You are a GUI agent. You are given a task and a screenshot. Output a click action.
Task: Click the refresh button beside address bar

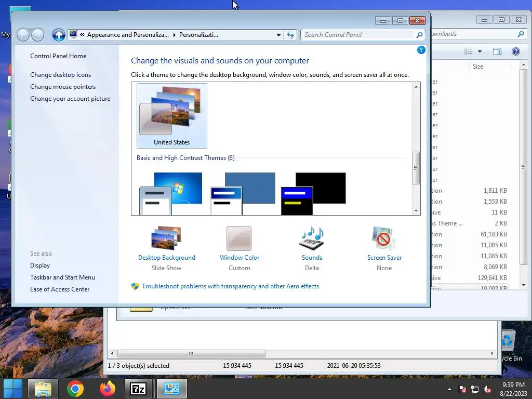click(290, 35)
